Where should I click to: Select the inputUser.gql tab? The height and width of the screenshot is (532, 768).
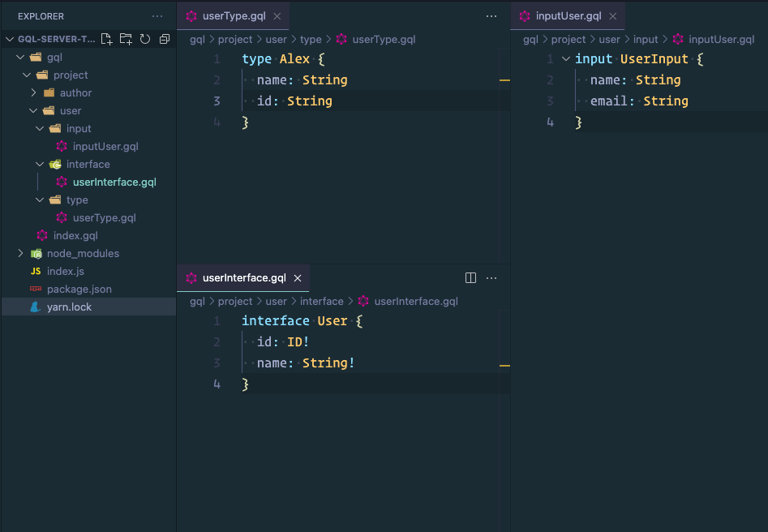[567, 16]
